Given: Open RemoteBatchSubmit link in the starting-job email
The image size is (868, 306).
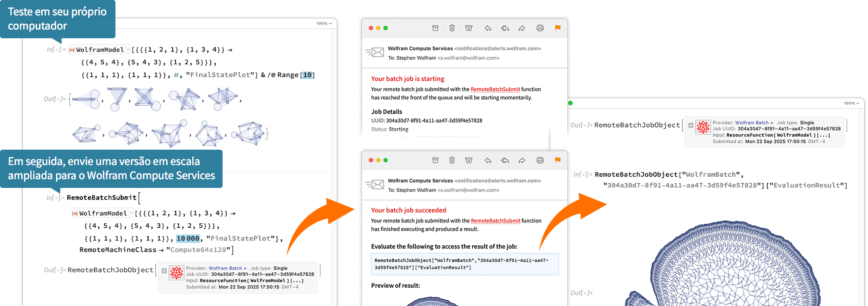Looking at the screenshot, I should tap(495, 89).
